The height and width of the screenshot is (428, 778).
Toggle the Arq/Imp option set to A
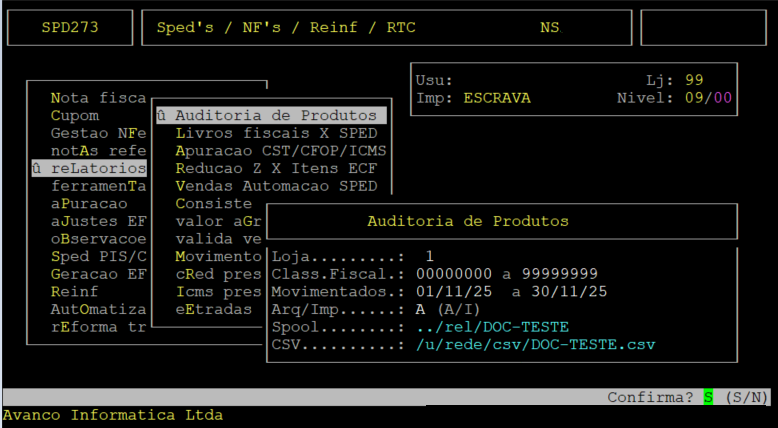(421, 310)
